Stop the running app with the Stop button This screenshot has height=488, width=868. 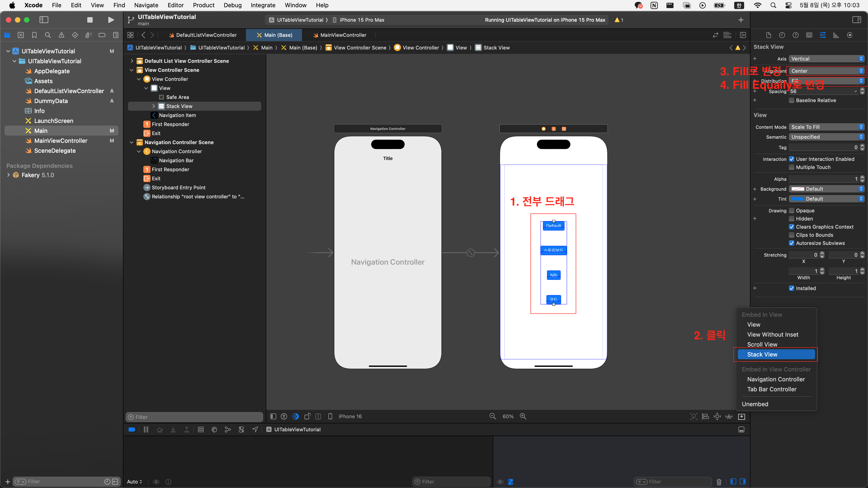90,20
